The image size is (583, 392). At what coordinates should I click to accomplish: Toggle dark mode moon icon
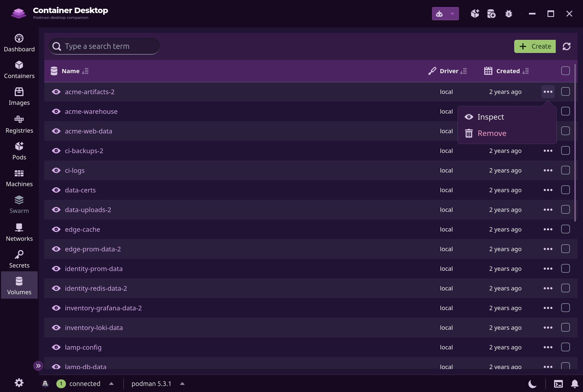(x=532, y=384)
